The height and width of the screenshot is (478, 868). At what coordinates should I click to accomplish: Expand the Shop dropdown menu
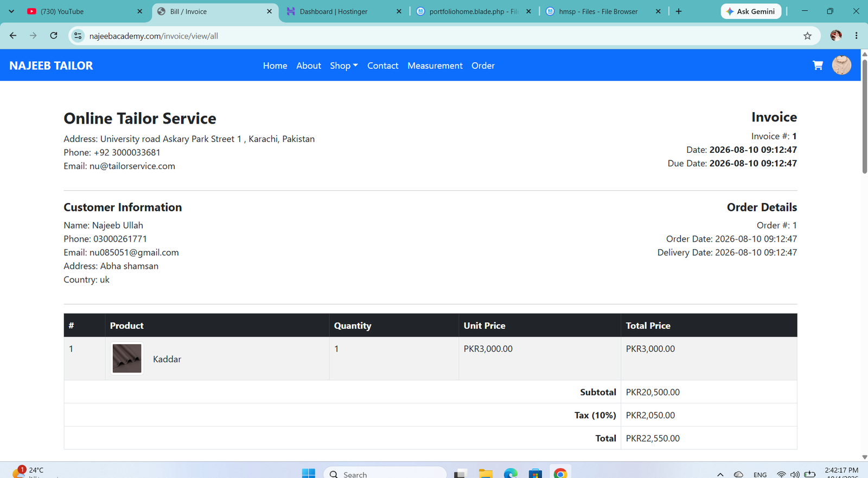tap(344, 66)
